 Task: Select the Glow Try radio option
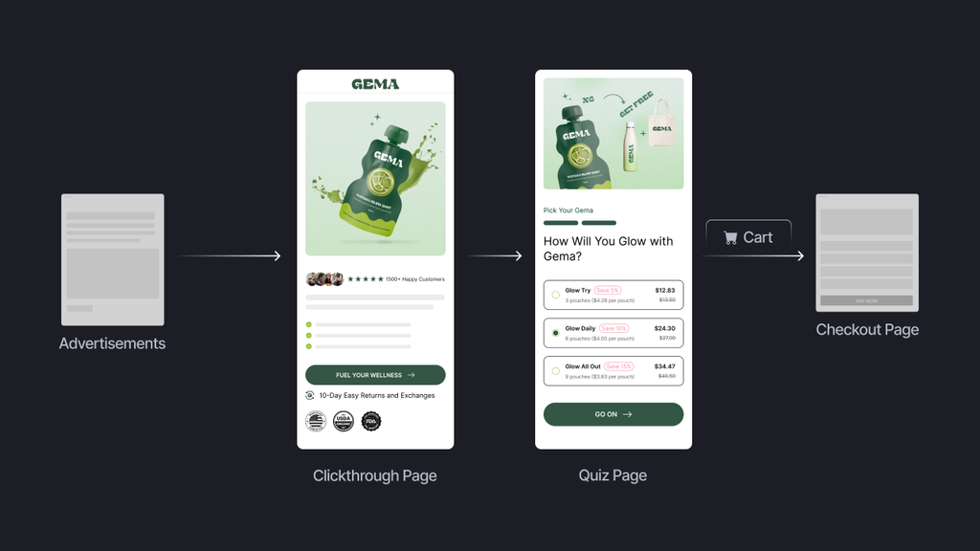point(556,295)
